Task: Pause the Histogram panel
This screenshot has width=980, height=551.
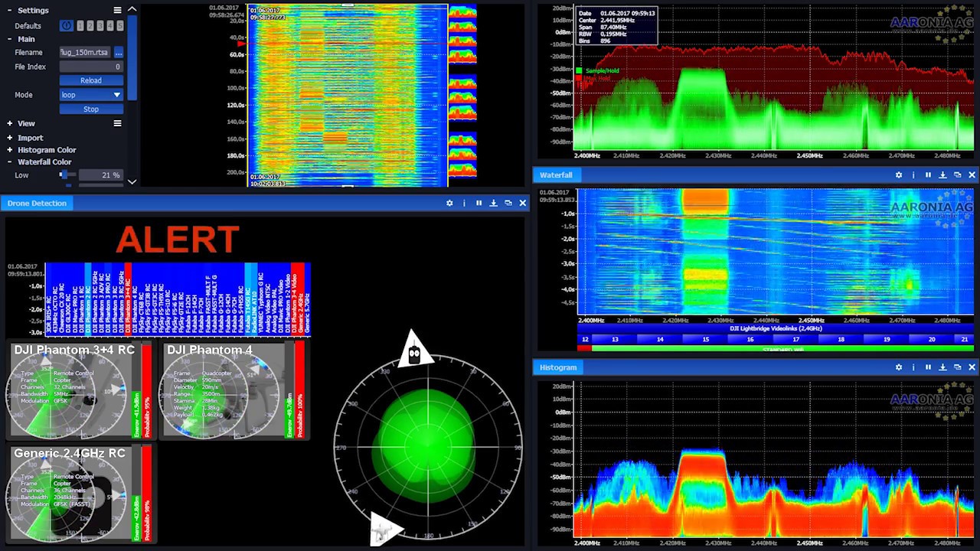Action: coord(928,367)
